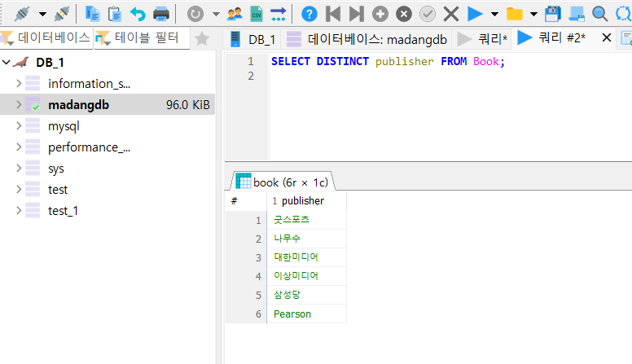632x364 pixels.
Task: Switch to the 쿼리* tab
Action: click(x=482, y=39)
